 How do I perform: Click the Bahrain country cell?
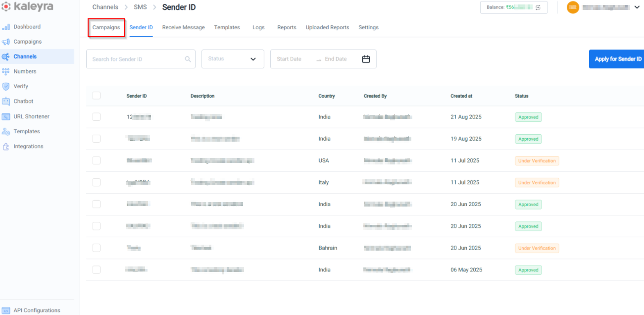pyautogui.click(x=328, y=248)
